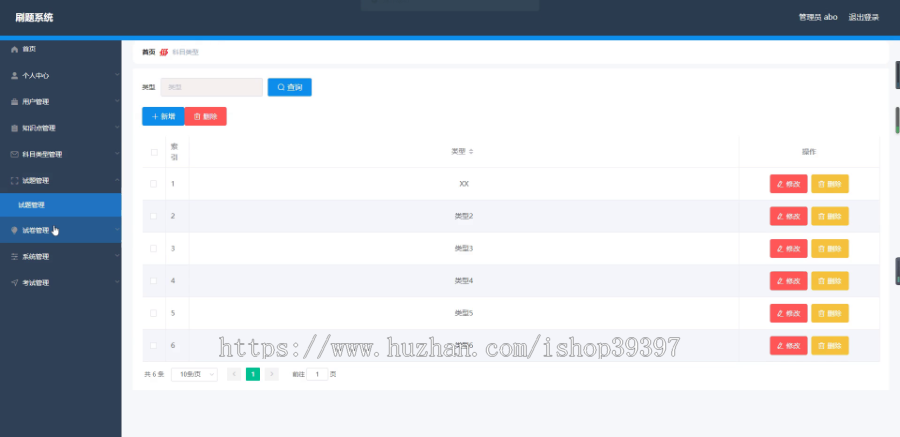Click the red batch 删除 button above table
Viewport: 900px width, 437px height.
point(205,117)
